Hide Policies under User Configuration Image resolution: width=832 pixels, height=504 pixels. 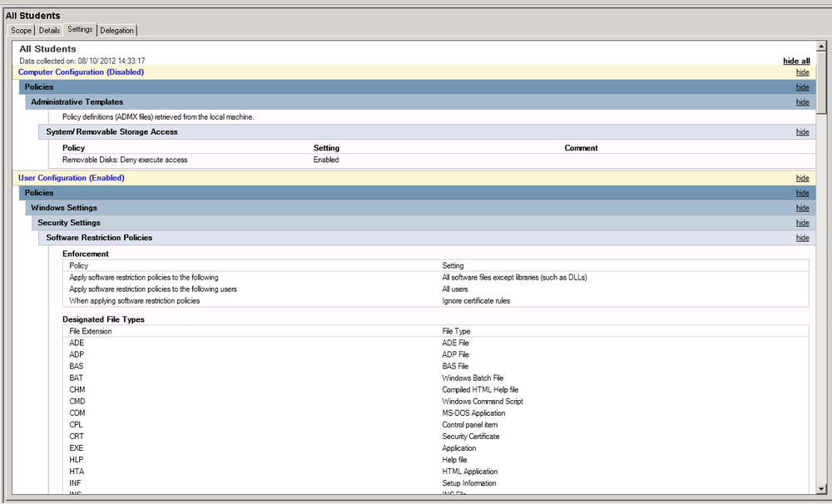[802, 193]
